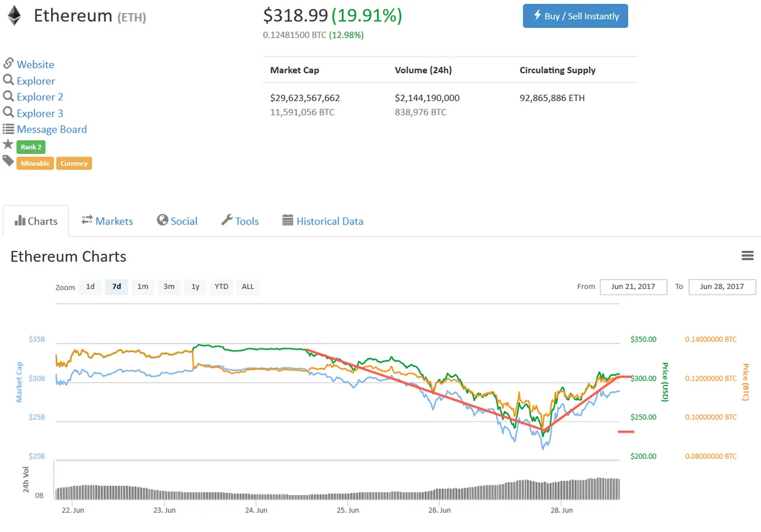The image size is (761, 532).
Task: Set chart zoom to YTD
Action: point(221,287)
